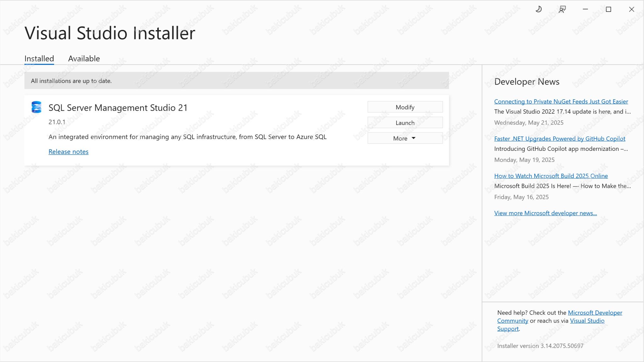Open the send feedback icon

562,9
